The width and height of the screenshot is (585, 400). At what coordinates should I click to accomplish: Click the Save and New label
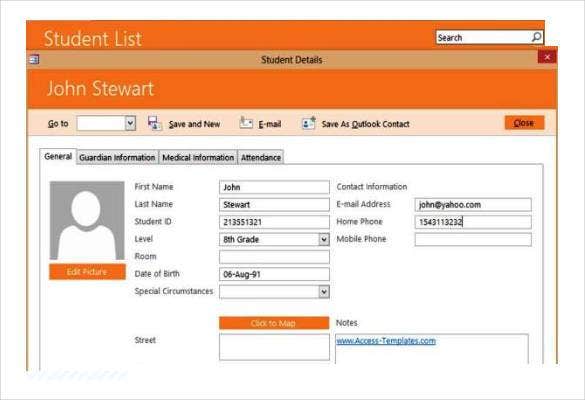pos(194,124)
